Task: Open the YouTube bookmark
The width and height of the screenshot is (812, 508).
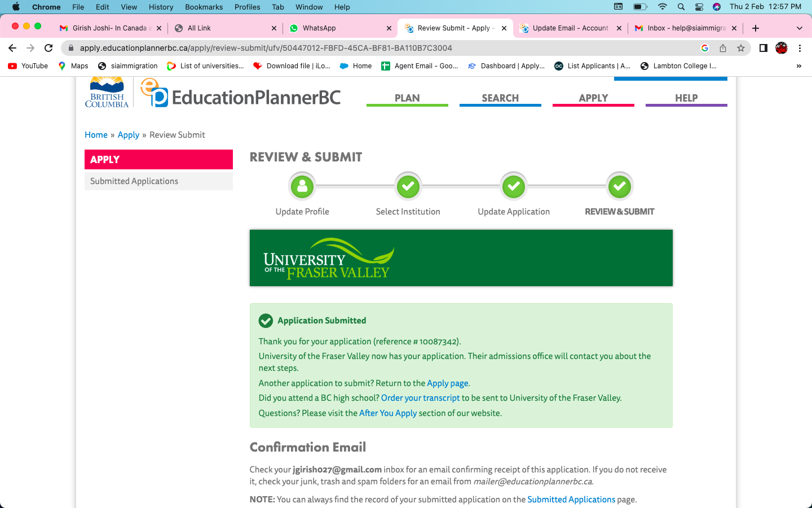Action: (28, 66)
